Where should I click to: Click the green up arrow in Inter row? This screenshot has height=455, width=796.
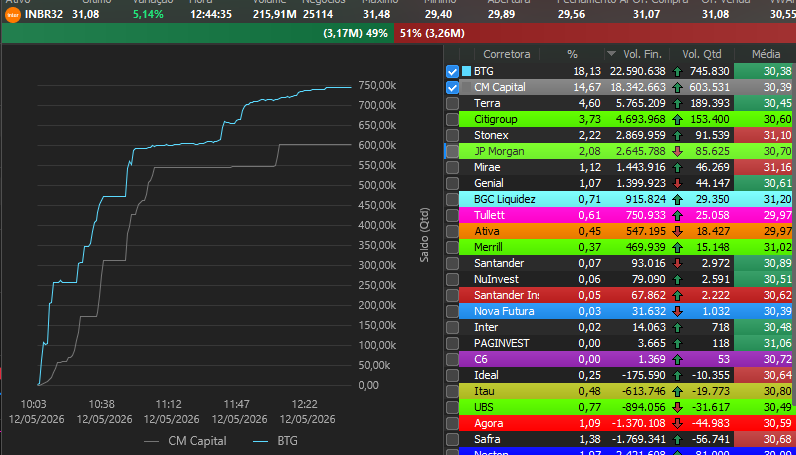coord(677,328)
